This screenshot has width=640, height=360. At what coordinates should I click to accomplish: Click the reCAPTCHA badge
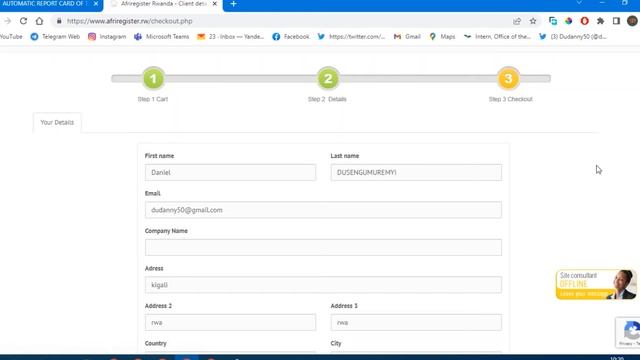click(x=628, y=332)
